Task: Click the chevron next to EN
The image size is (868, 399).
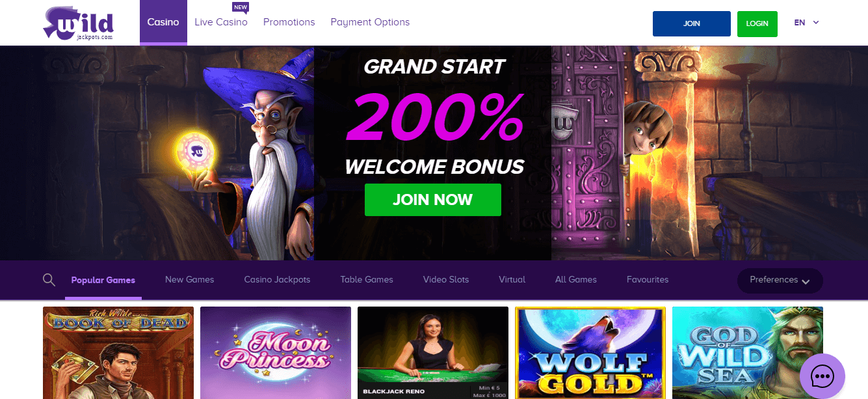Action: [x=816, y=22]
